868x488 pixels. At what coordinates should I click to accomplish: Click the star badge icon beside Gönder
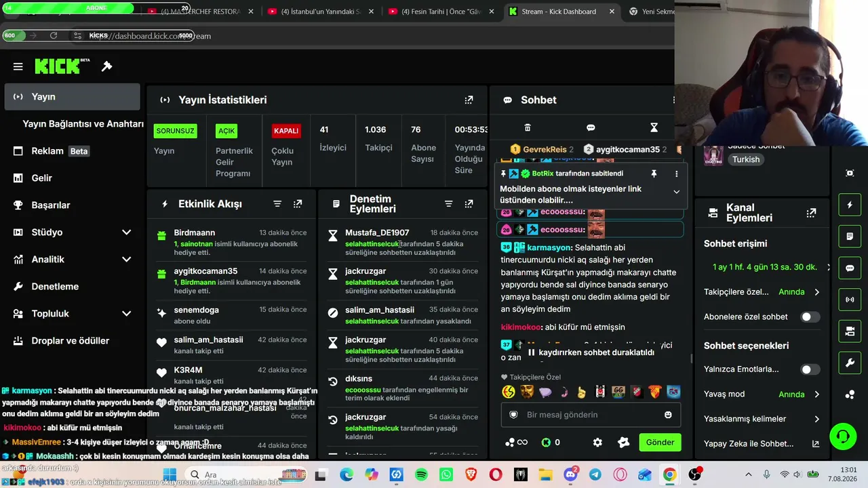[x=623, y=443]
